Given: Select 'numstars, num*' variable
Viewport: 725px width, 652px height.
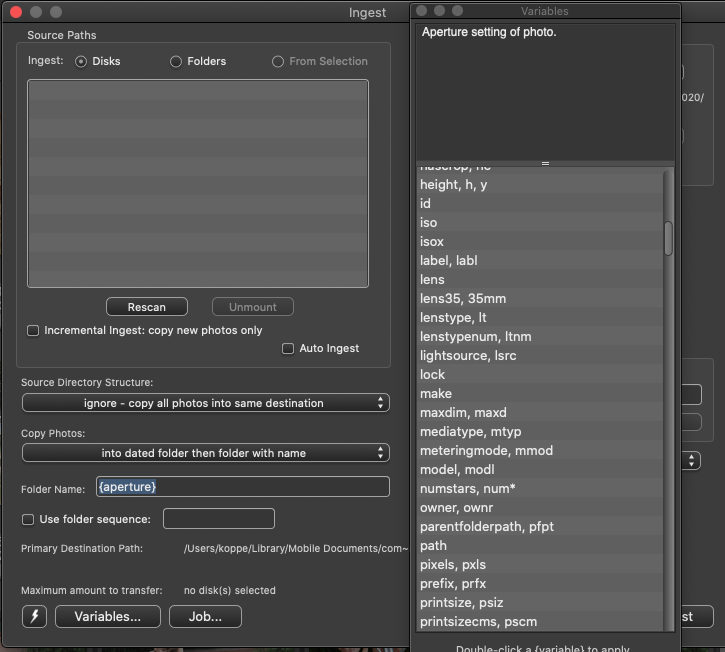Looking at the screenshot, I should pyautogui.click(x=467, y=488).
